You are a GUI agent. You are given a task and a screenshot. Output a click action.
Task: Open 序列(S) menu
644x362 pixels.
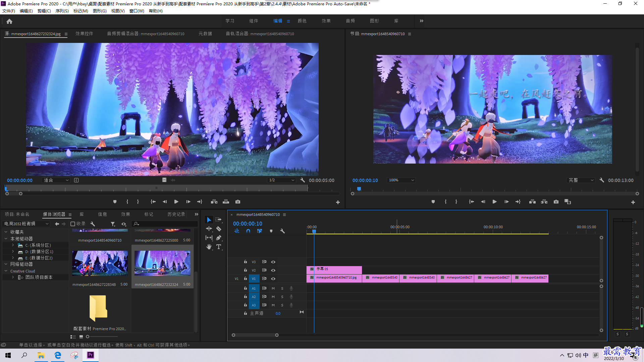[x=62, y=11]
